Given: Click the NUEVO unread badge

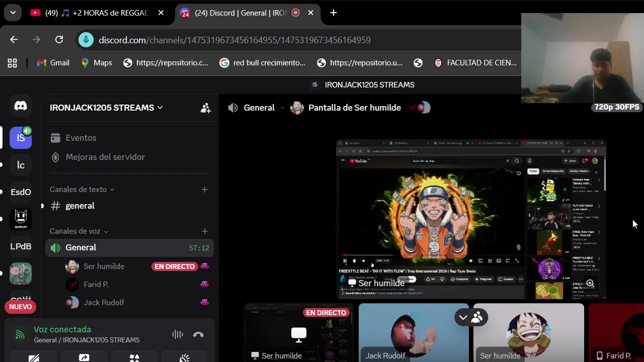Looking at the screenshot, I should [21, 307].
